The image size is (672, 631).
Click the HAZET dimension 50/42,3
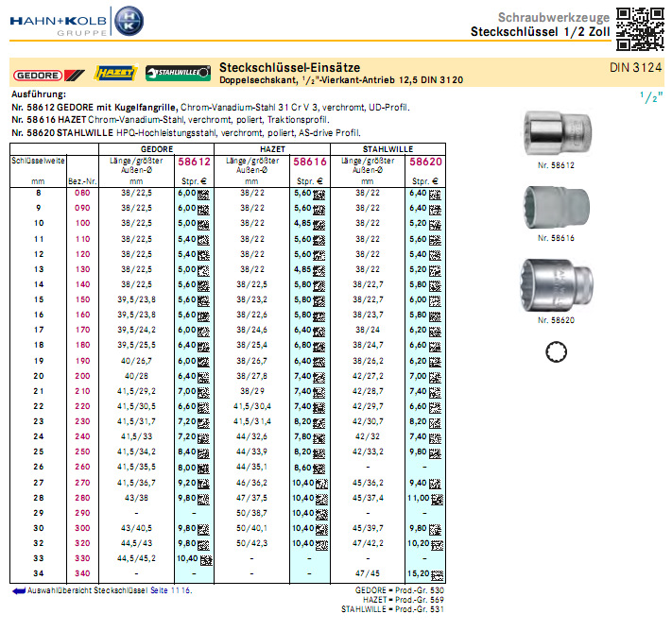pyautogui.click(x=252, y=543)
